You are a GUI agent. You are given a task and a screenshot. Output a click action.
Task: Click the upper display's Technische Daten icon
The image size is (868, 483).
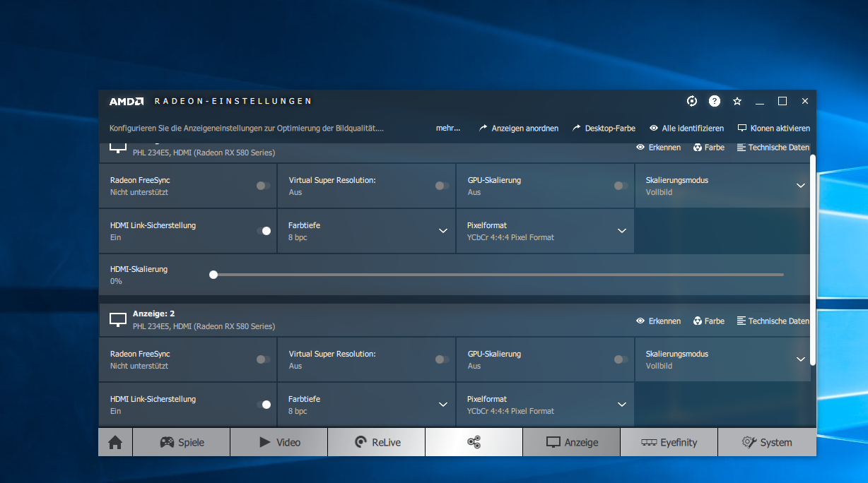pos(741,147)
